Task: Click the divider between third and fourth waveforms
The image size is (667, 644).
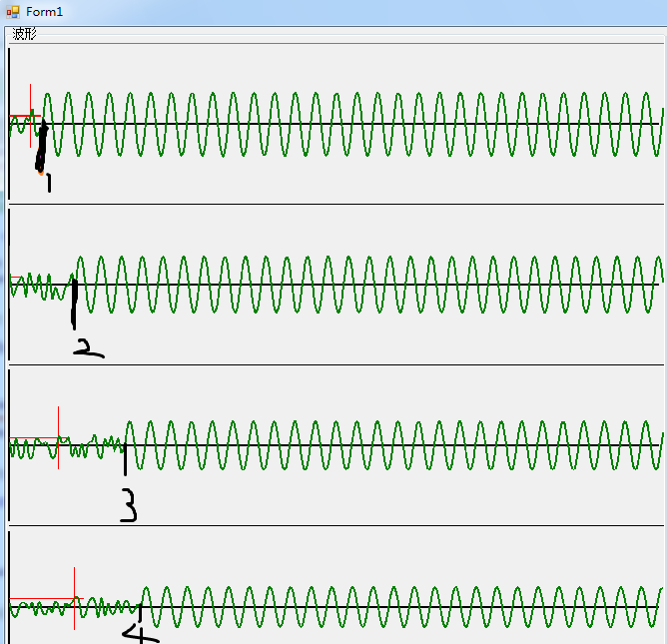Action: coord(335,525)
